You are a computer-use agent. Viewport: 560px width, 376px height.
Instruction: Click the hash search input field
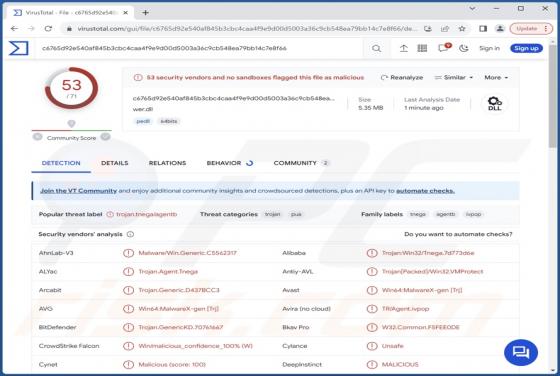[200, 48]
